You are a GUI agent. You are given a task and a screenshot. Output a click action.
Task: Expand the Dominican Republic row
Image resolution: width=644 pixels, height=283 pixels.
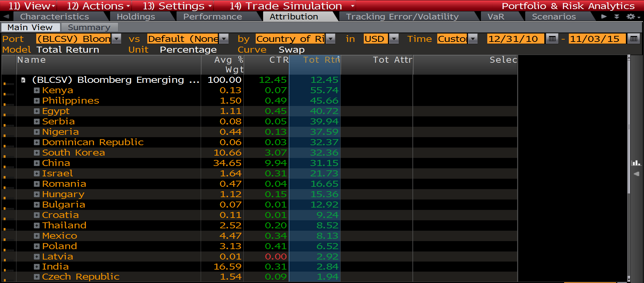tap(37, 143)
